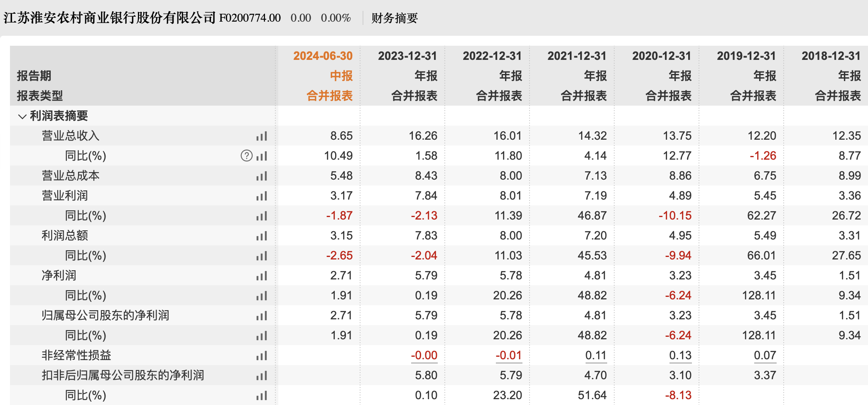Click the company name 江苏淮安农村商业银行股份有限公司

coord(110,18)
